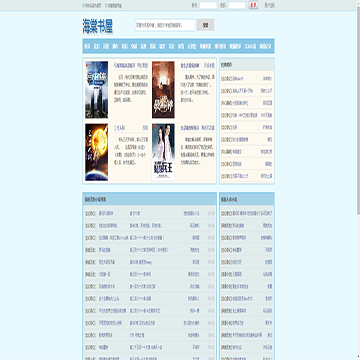Open the last item in the blue category bar

[x=266, y=46]
